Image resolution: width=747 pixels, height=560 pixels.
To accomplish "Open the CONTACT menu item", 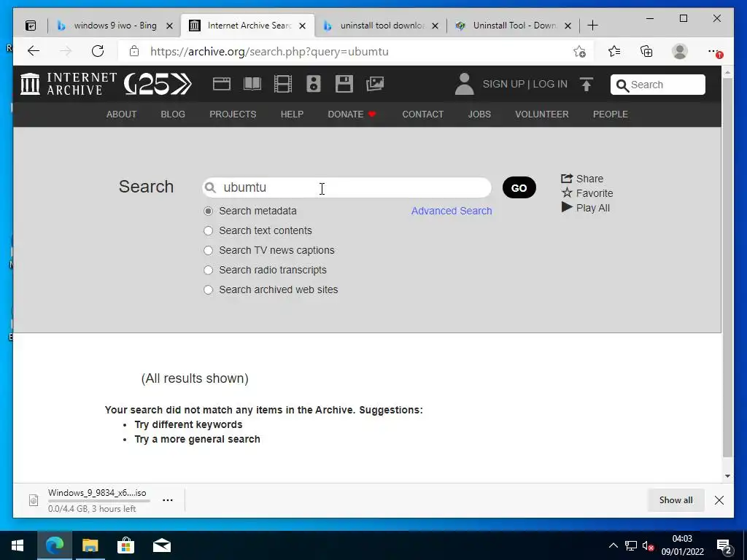I will [x=422, y=114].
